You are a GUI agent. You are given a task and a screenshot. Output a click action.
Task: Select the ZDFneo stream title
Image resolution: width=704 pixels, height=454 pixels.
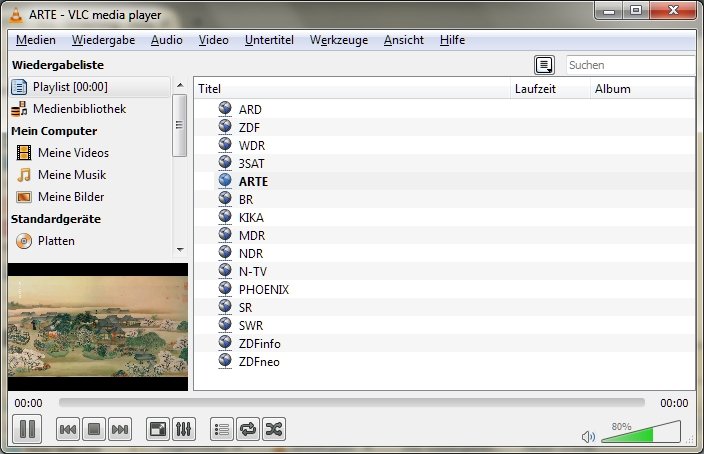[259, 361]
